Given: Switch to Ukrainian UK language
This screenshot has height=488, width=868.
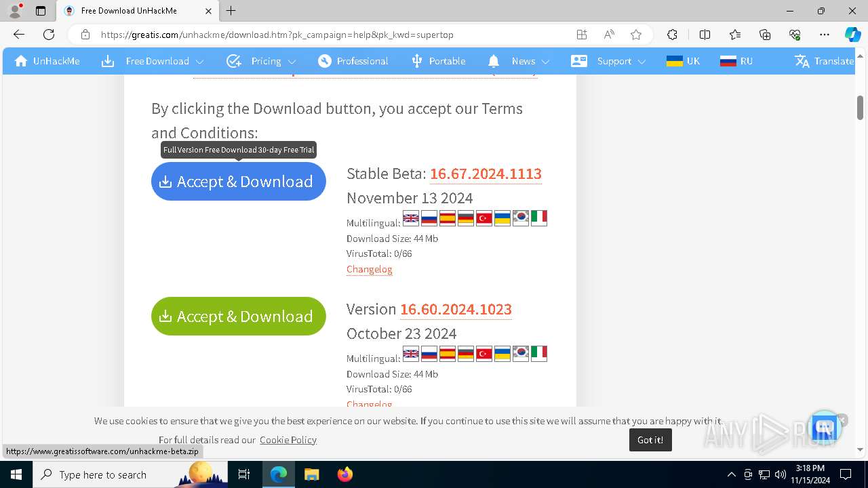Looking at the screenshot, I should point(683,61).
